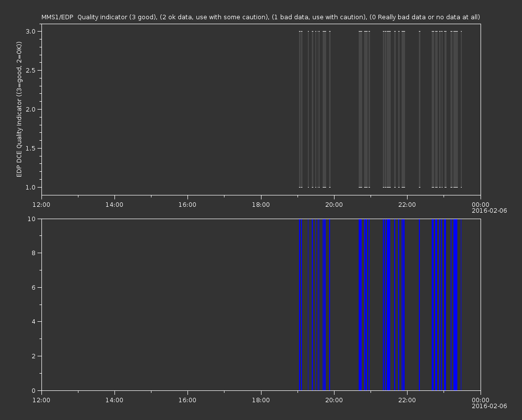The image size is (522, 420).
Task: Click the 18:00 time label under lower plot
Action: (261, 400)
